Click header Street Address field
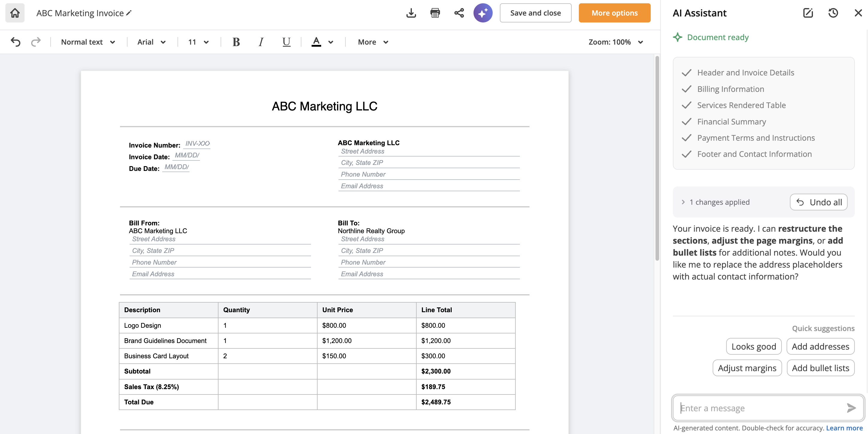 point(429,152)
